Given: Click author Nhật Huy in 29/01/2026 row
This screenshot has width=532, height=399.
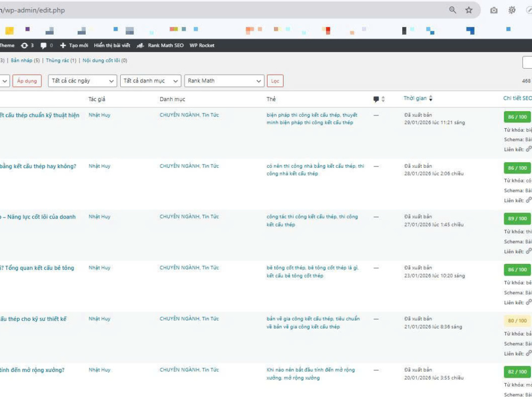Looking at the screenshot, I should click(99, 115).
